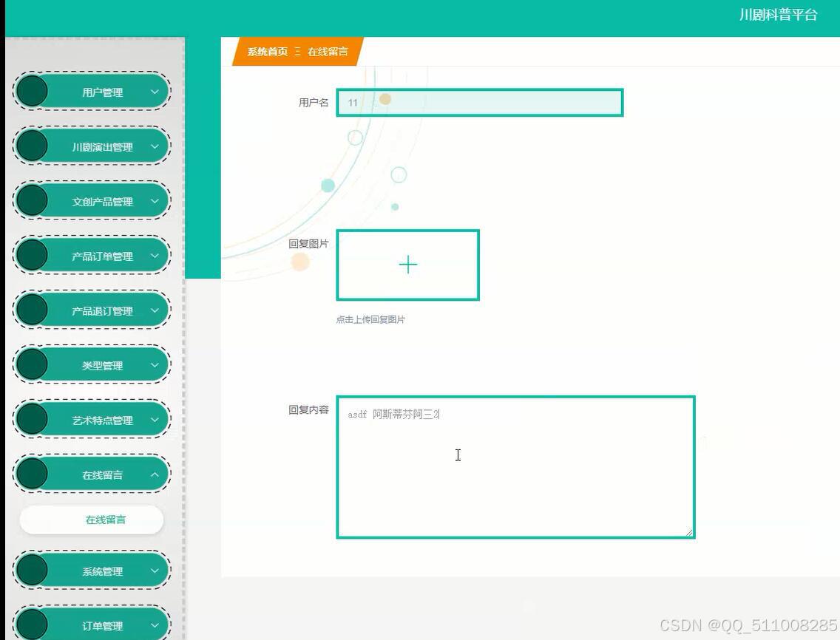
Task: Expand the 类型管理 menu chevron
Action: (x=155, y=365)
